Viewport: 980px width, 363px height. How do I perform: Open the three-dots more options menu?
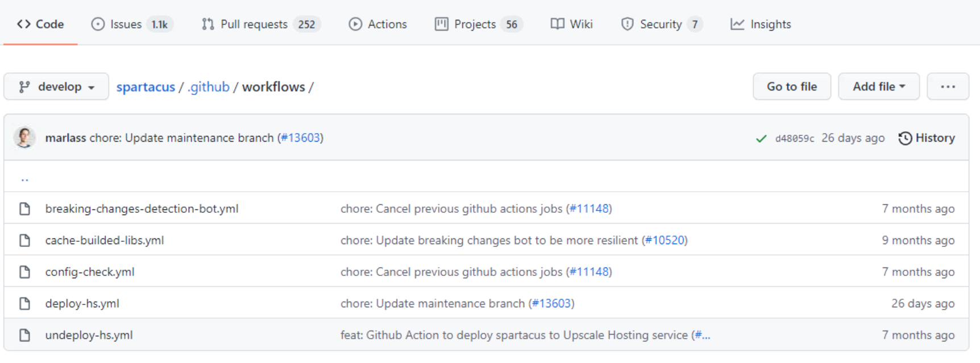948,86
